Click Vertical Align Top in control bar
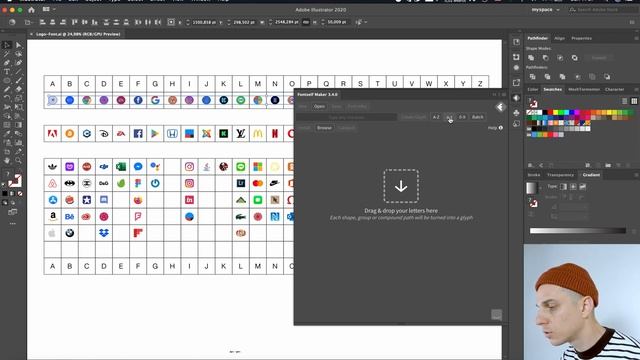This screenshot has height=360, width=640. [x=75, y=22]
